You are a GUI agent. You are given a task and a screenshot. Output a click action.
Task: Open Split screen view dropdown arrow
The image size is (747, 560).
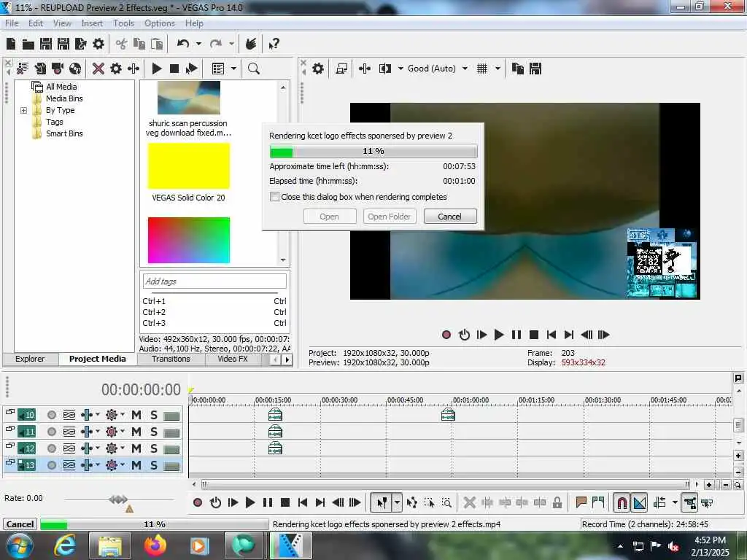point(400,69)
